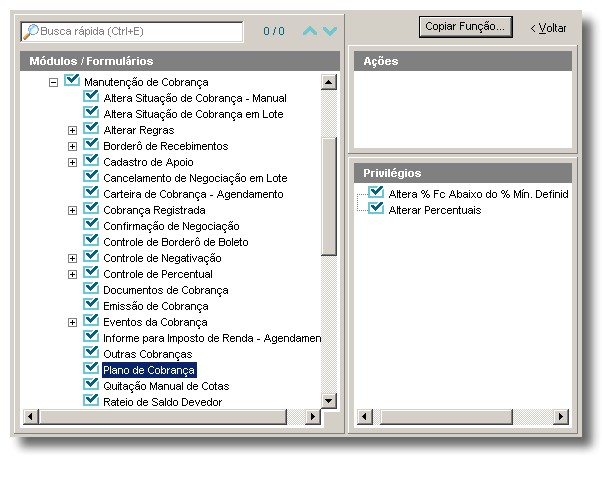The width and height of the screenshot is (602, 487).
Task: Click the magnifier icon in quick search
Action: pyautogui.click(x=31, y=31)
